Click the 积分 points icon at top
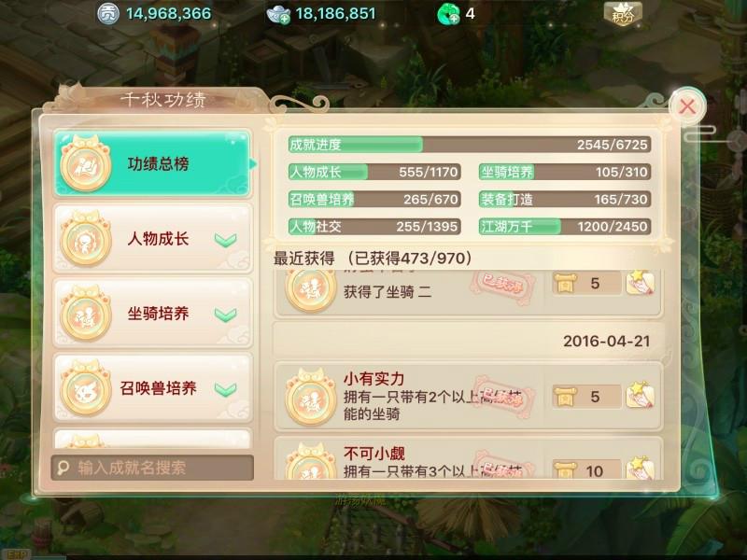The height and width of the screenshot is (560, 747). coord(623,14)
